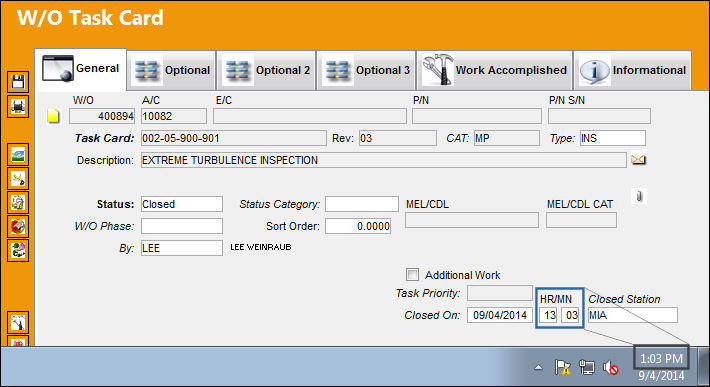Image resolution: width=710 pixels, height=387 pixels.
Task: Click the hammer and wrench icon
Action: tap(437, 69)
